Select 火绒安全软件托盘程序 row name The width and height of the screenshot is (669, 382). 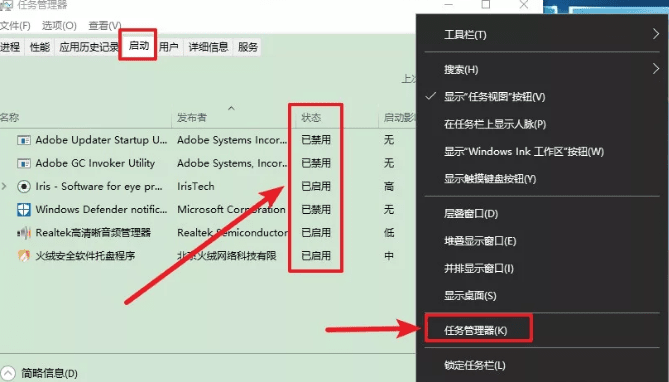85,256
